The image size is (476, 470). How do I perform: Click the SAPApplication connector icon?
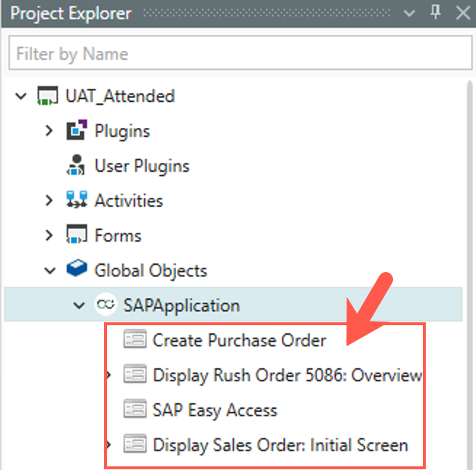106,304
